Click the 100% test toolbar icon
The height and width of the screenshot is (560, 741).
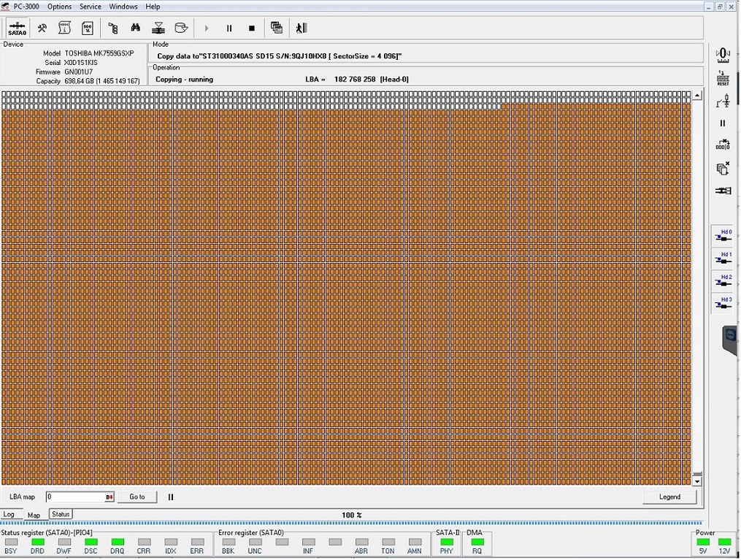(x=88, y=28)
